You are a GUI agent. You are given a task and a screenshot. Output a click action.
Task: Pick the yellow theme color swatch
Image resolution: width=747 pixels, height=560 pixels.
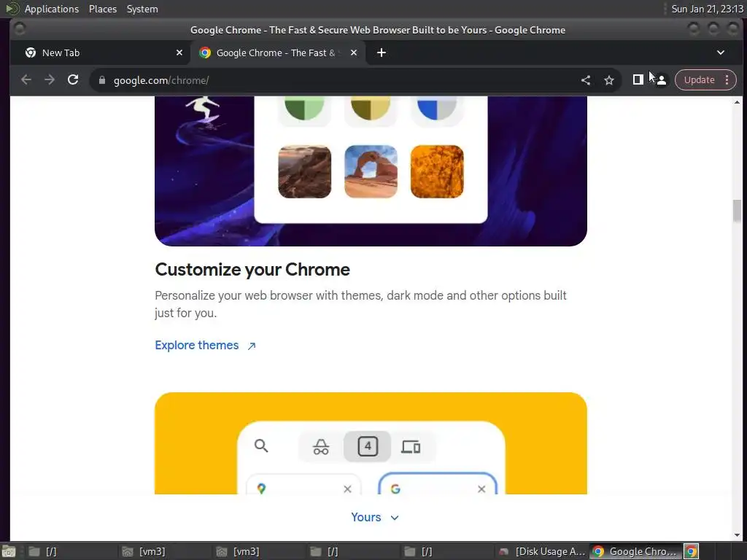(371, 109)
